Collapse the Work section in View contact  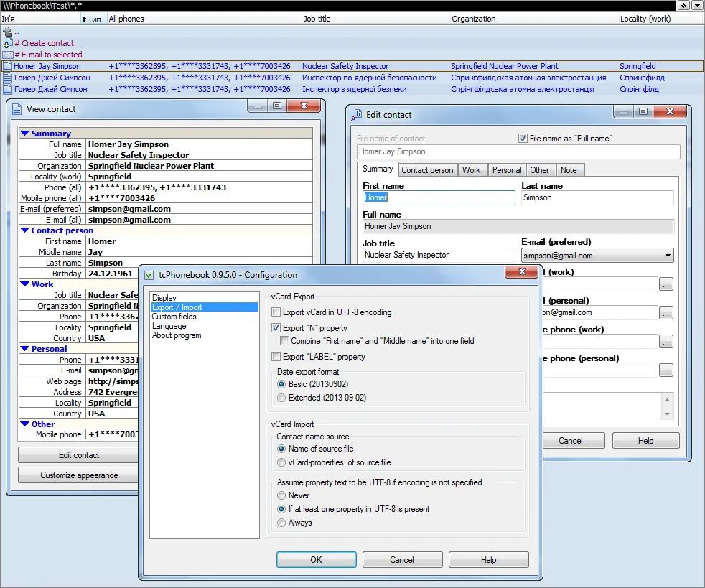click(24, 284)
